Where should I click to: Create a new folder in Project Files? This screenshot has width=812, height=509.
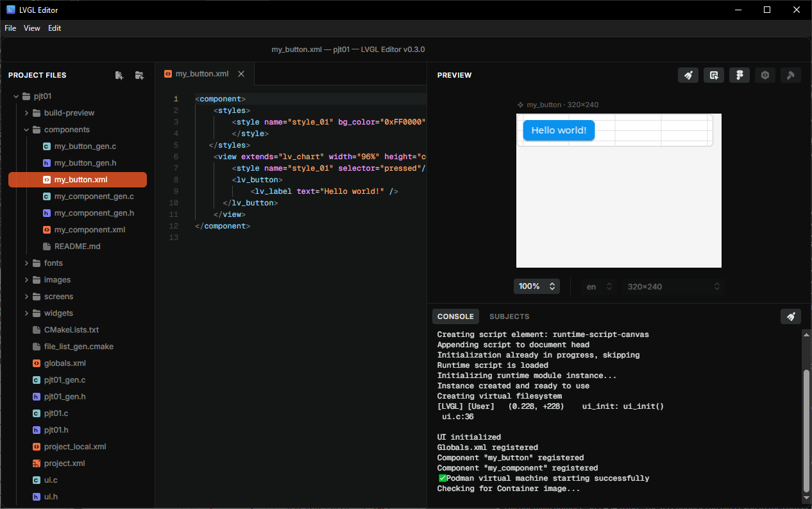pos(139,75)
